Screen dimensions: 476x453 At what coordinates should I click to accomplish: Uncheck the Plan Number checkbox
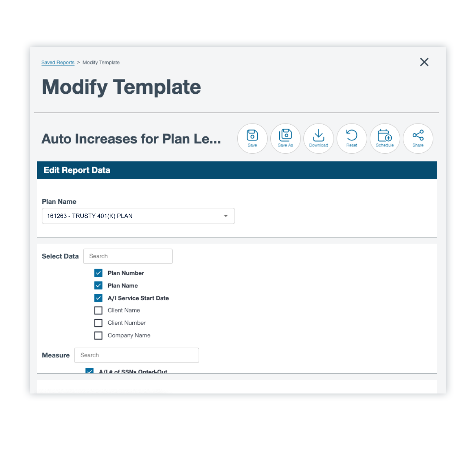click(x=98, y=273)
